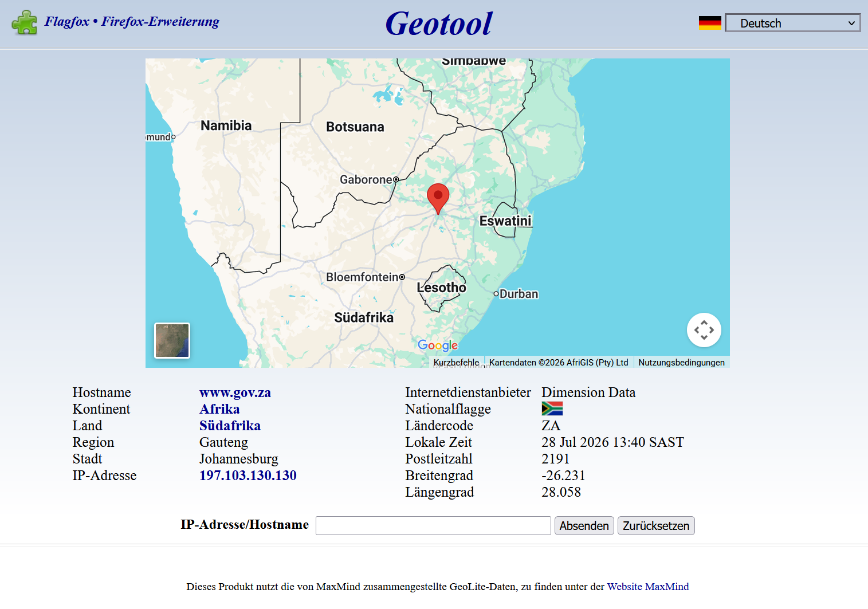Open the Deutsch language dropdown
The height and width of the screenshot is (609, 868).
[x=792, y=23]
